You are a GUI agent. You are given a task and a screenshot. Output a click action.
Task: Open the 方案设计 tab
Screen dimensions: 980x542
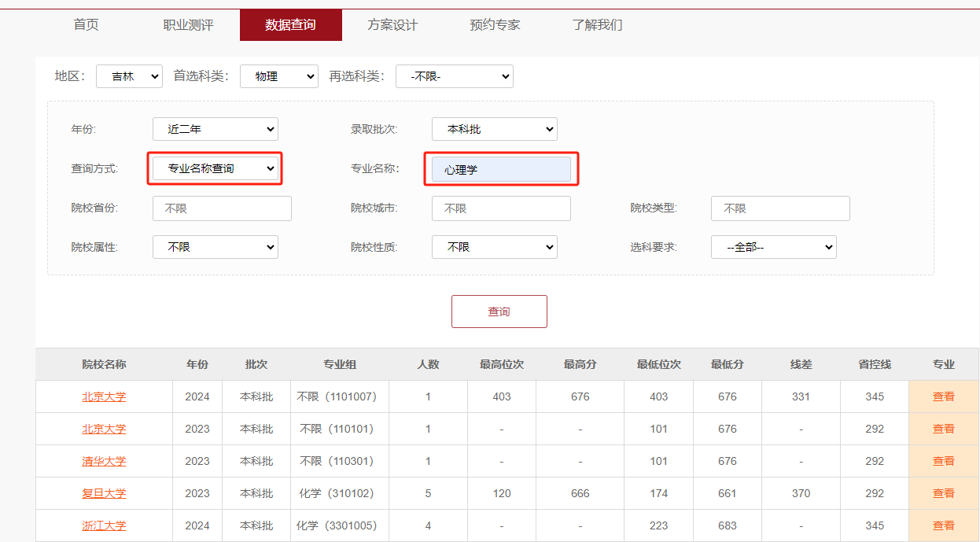pyautogui.click(x=392, y=25)
